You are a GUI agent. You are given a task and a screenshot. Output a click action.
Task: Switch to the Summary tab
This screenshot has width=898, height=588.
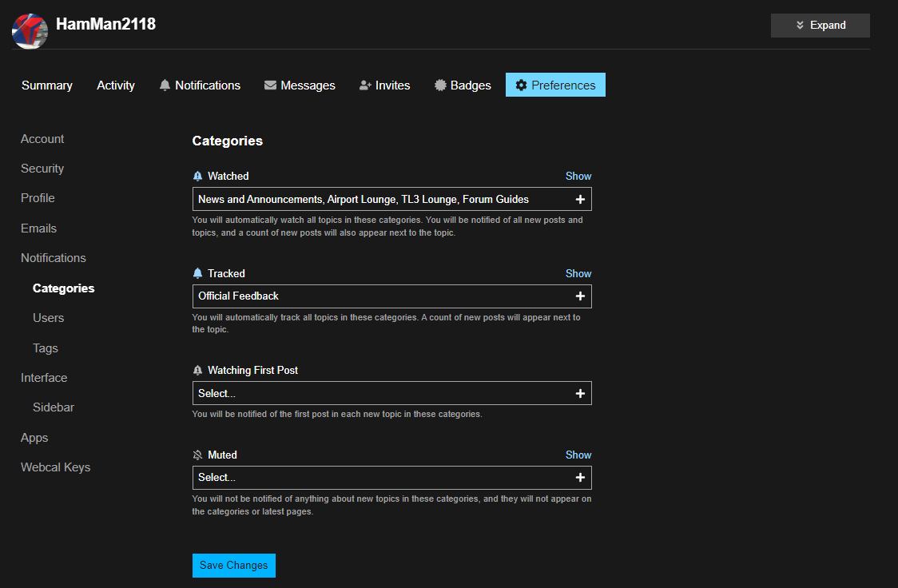[47, 85]
